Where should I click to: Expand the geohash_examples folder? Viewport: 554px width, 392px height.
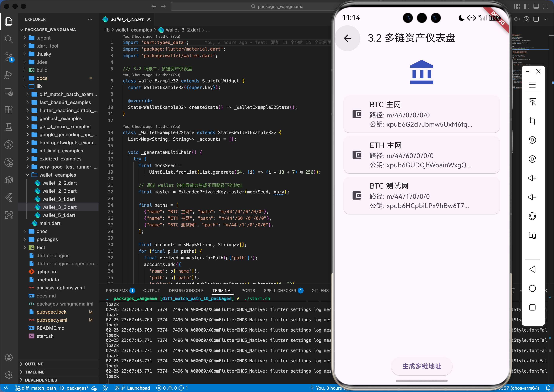pyautogui.click(x=61, y=119)
